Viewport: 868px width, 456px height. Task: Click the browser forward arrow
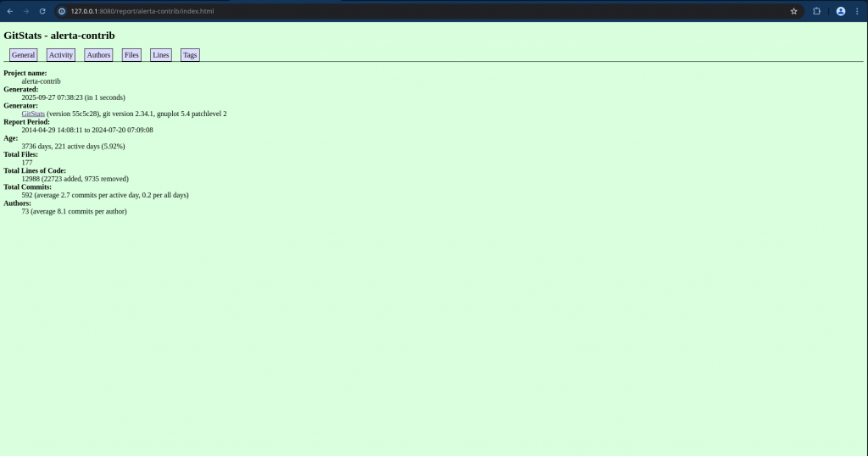pyautogui.click(x=26, y=11)
